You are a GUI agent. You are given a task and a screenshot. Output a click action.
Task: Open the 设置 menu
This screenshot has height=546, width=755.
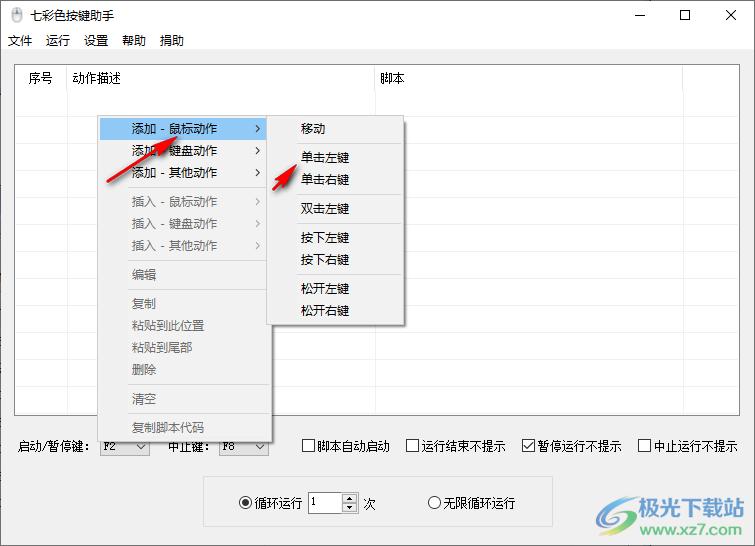coord(96,41)
